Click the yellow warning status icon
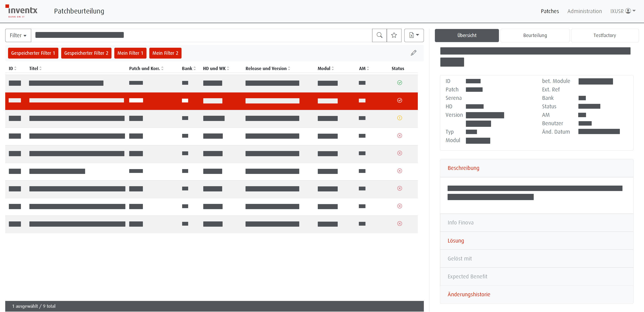Image resolution: width=644 pixels, height=312 pixels. (399, 118)
